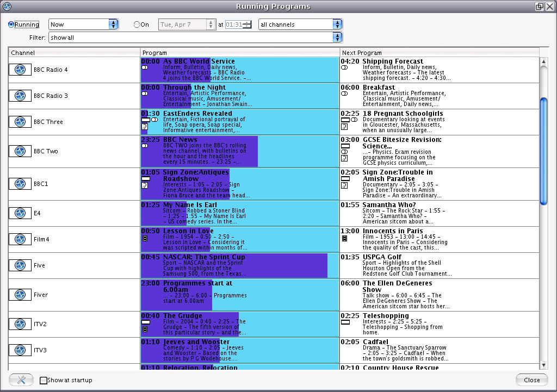Click the stereo audio icon on Breakfast
The image size is (557, 392).
pyautogui.click(x=344, y=94)
